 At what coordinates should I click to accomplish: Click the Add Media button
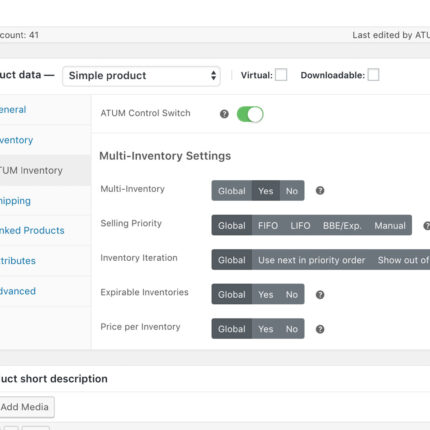(25, 407)
